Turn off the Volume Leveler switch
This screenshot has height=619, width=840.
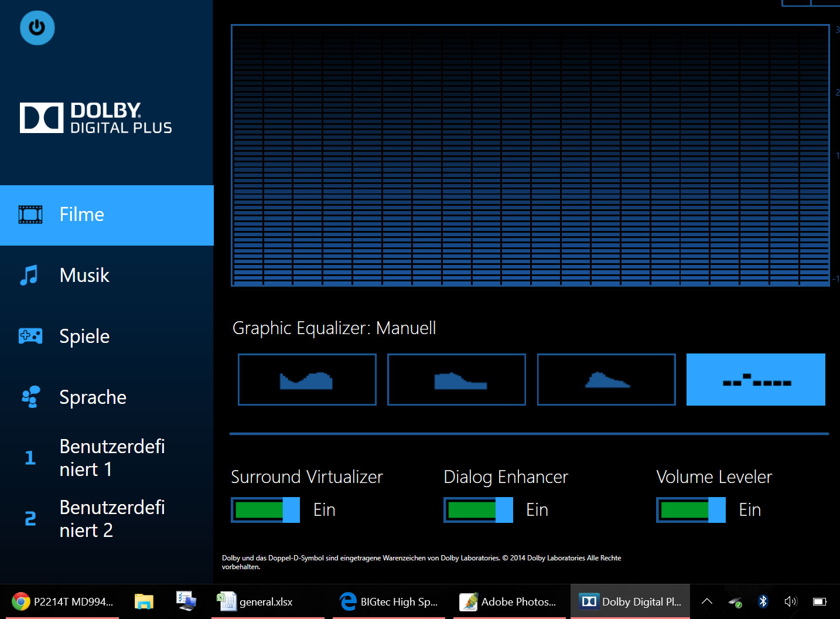pyautogui.click(x=691, y=510)
